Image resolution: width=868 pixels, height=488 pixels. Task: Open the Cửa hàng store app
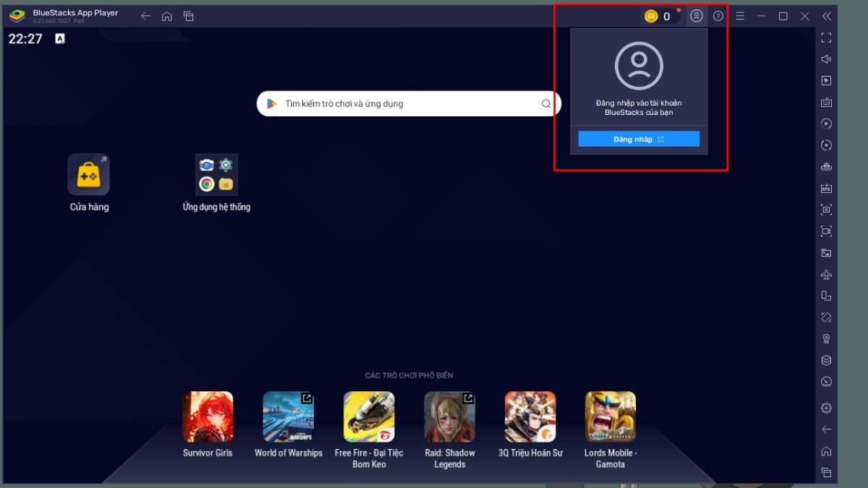[89, 174]
